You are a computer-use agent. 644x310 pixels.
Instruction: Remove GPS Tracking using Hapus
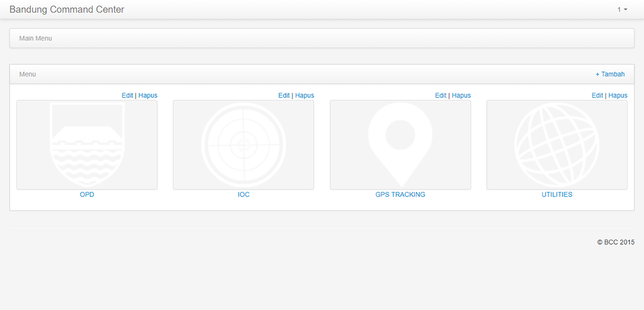461,95
